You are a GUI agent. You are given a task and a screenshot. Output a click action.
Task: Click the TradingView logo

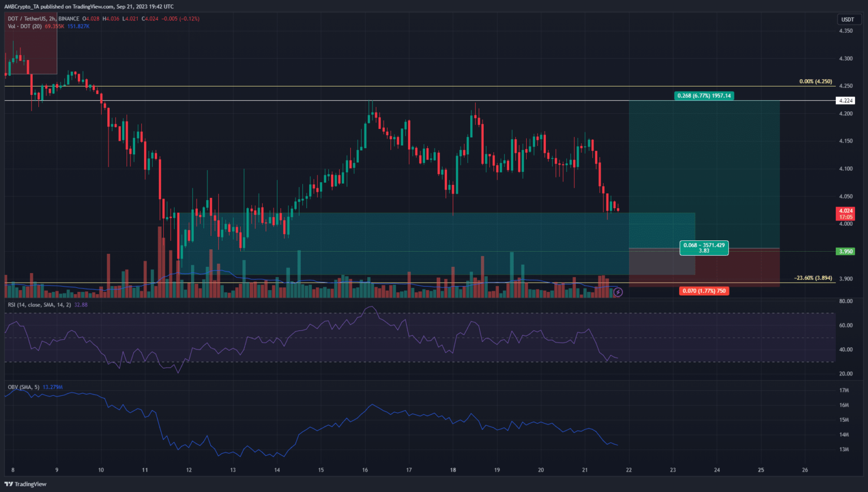coord(26,484)
